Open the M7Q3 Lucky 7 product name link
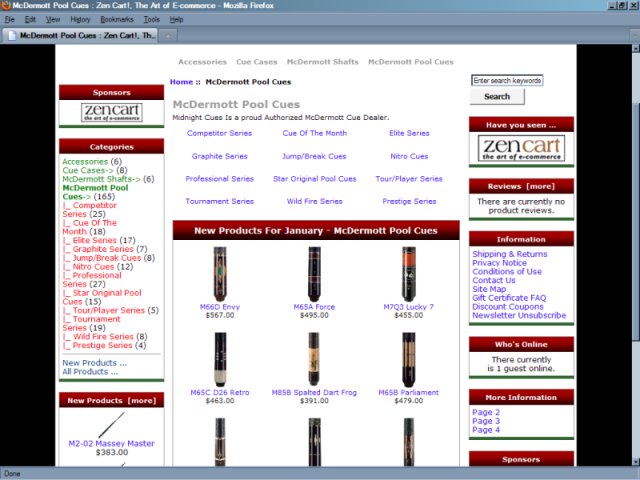Viewport: 640px width, 480px height. point(409,307)
